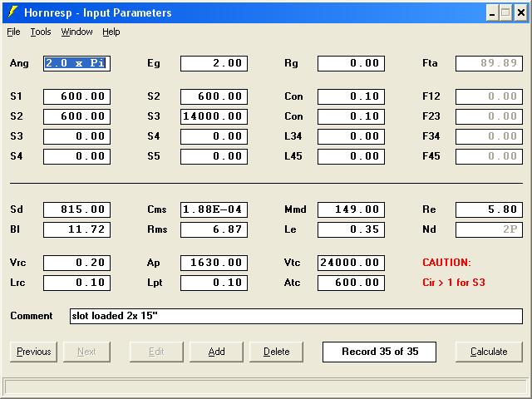
Task: Edit the first-column S2 field next to S3 14000.00
Action: click(76, 116)
